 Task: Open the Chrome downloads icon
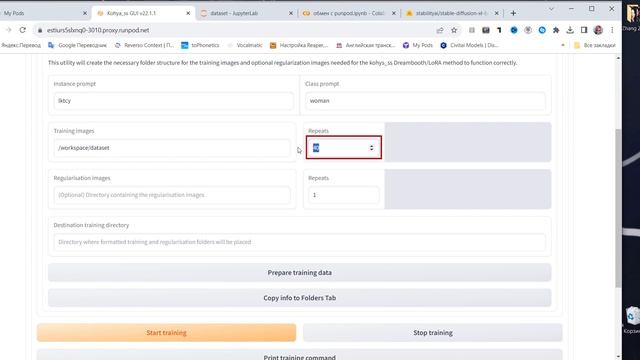[570, 30]
